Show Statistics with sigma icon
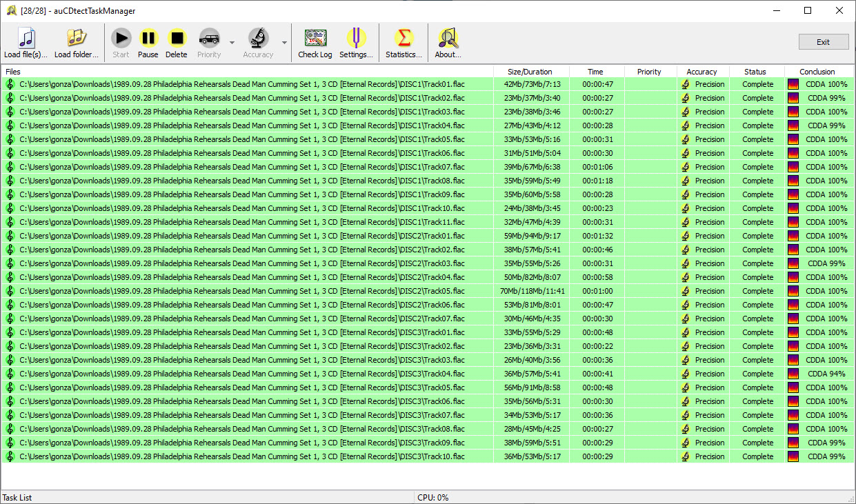Image resolution: width=856 pixels, height=504 pixels. click(x=404, y=43)
